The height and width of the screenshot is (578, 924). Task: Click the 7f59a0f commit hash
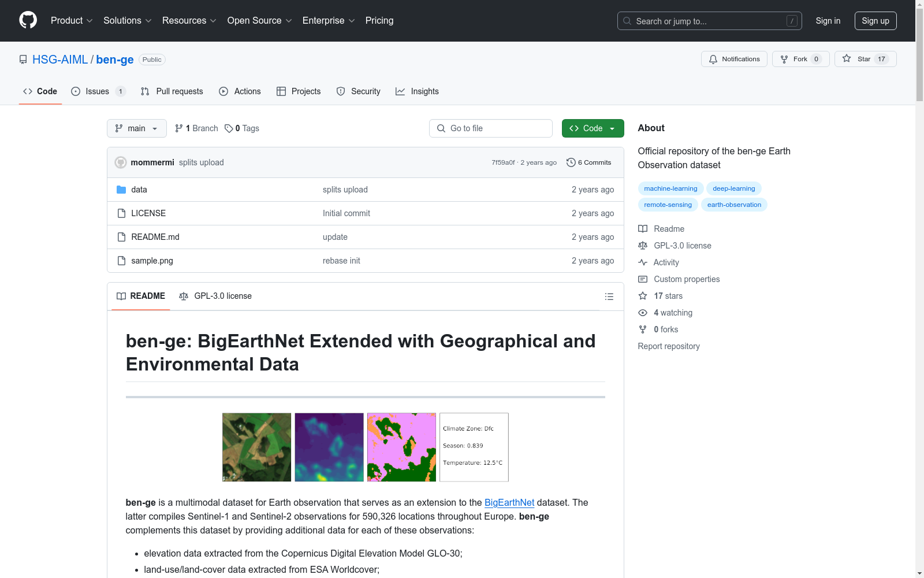click(x=503, y=162)
